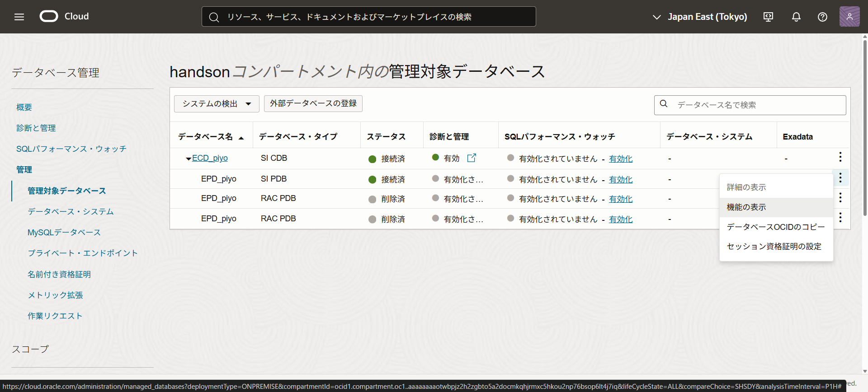Click 管理 section in sidebar
Viewport: 868px width, 392px height.
point(24,170)
